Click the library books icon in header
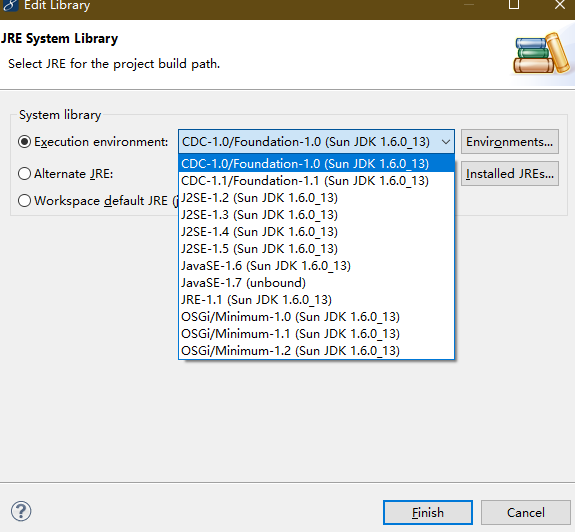 [x=542, y=54]
